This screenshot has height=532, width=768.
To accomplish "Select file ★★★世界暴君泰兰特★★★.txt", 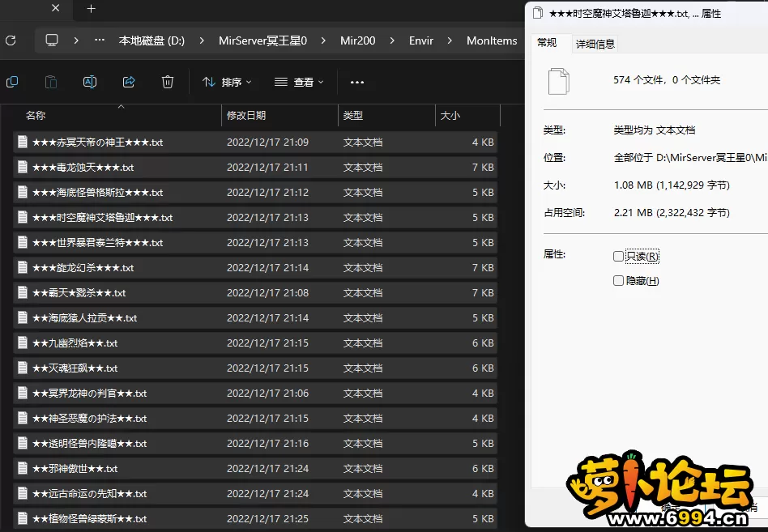I will click(255, 243).
